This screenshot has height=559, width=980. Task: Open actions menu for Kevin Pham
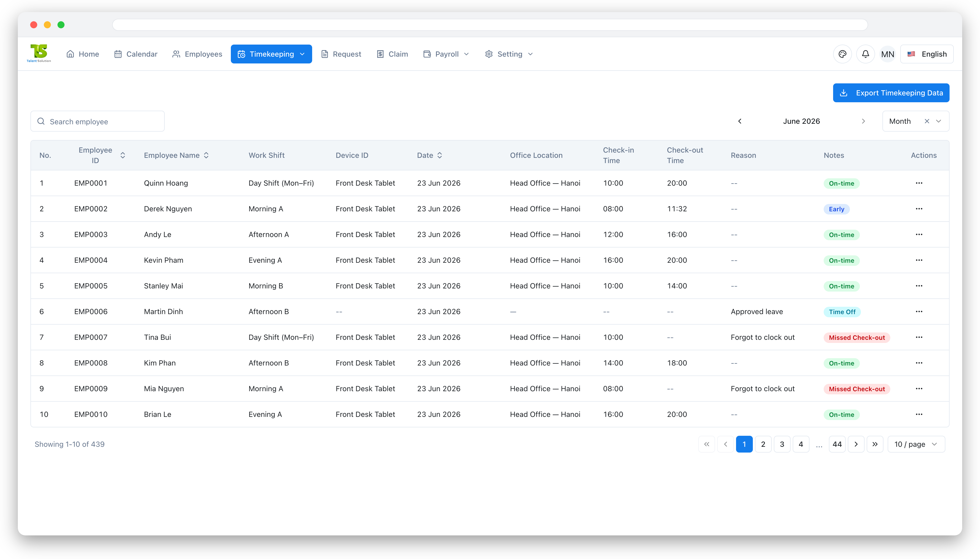pyautogui.click(x=919, y=260)
